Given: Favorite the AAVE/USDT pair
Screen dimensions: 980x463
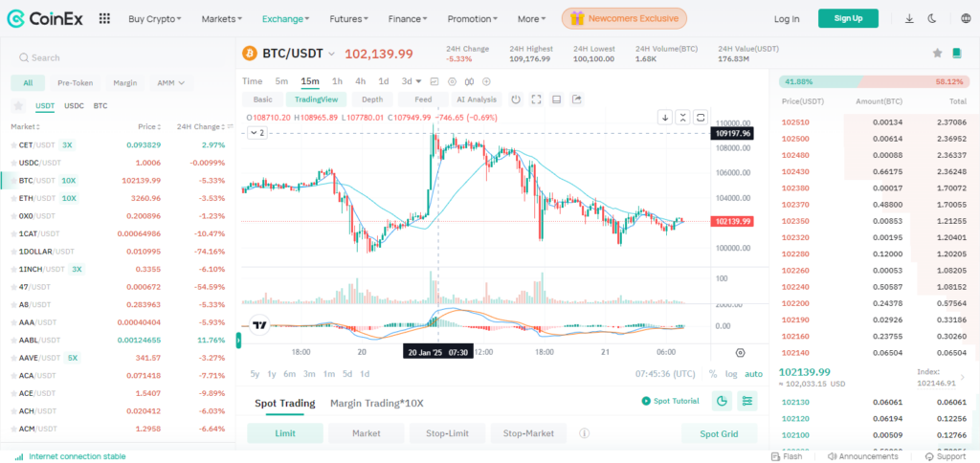Looking at the screenshot, I should 13,358.
